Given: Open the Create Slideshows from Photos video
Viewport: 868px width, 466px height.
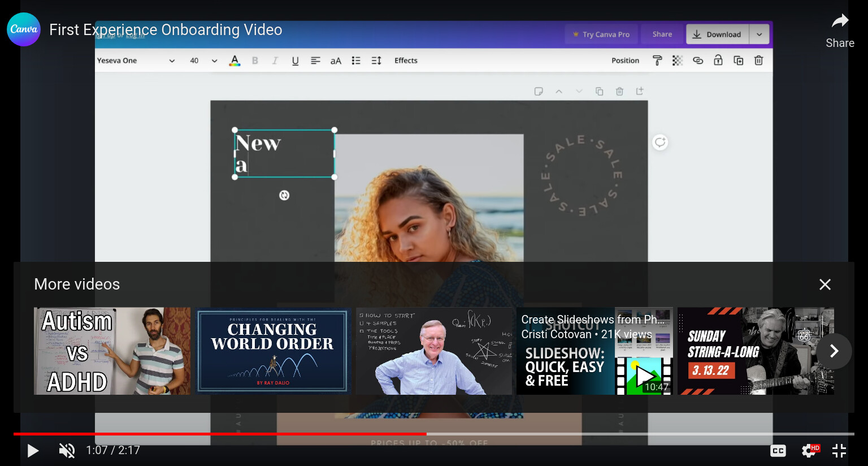Looking at the screenshot, I should coord(594,351).
